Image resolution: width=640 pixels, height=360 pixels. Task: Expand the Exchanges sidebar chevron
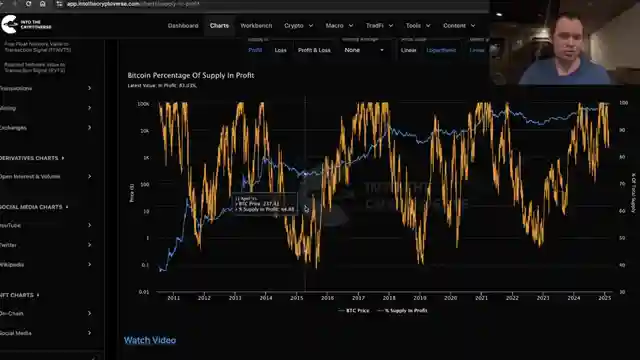click(89, 128)
